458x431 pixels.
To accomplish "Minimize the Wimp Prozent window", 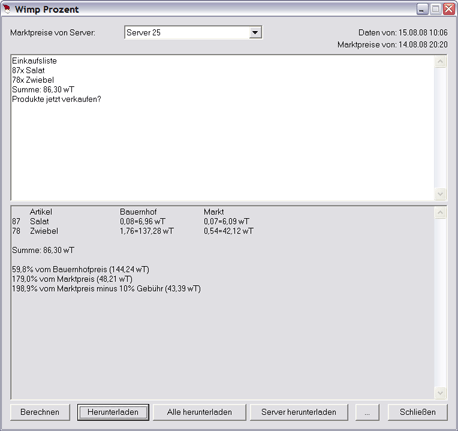I will tap(422, 9).
